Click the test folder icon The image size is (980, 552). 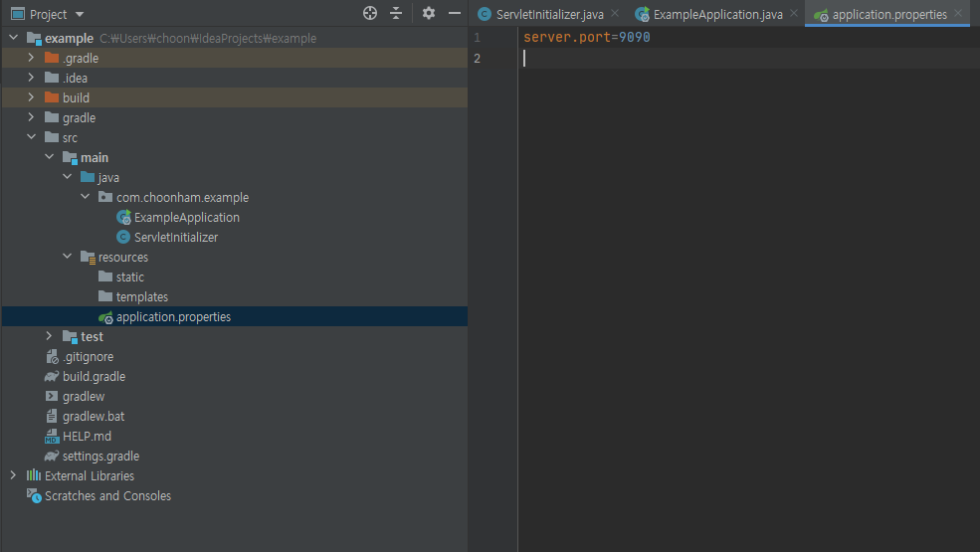tap(70, 336)
